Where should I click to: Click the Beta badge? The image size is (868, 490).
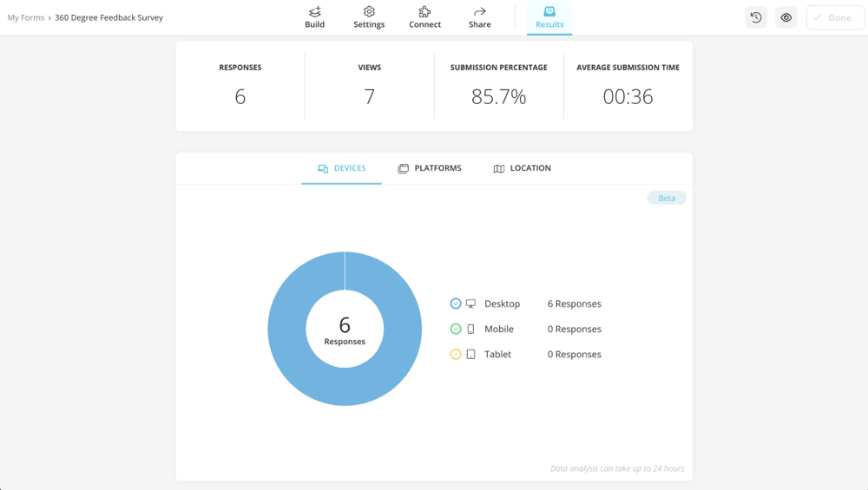pos(667,198)
